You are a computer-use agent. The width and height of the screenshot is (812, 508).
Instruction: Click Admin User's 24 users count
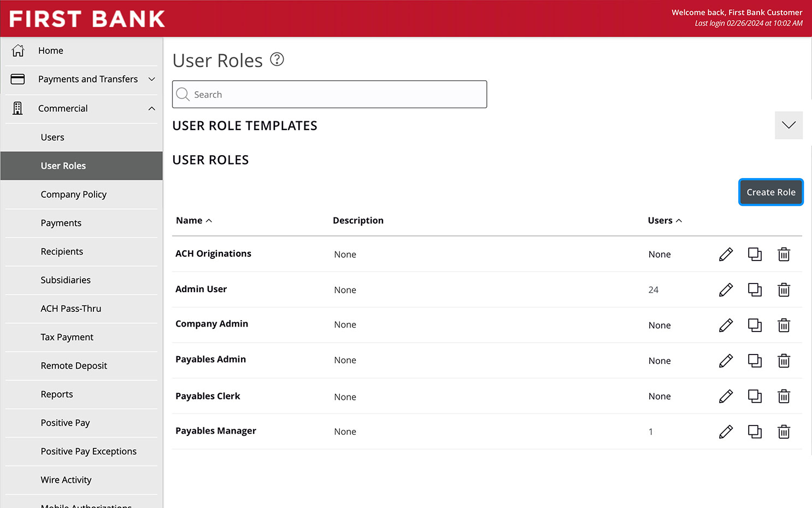pos(654,290)
